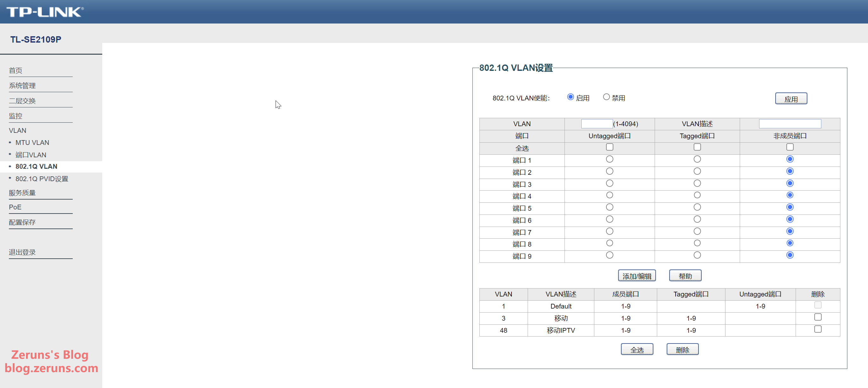Set 端口 5 as Tagged

[x=697, y=207]
